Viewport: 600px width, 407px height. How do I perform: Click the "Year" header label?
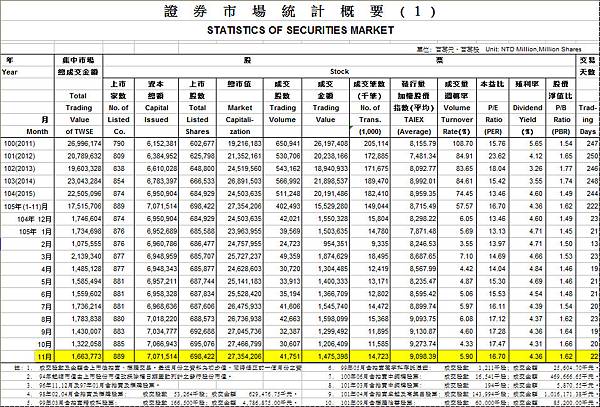10,72
